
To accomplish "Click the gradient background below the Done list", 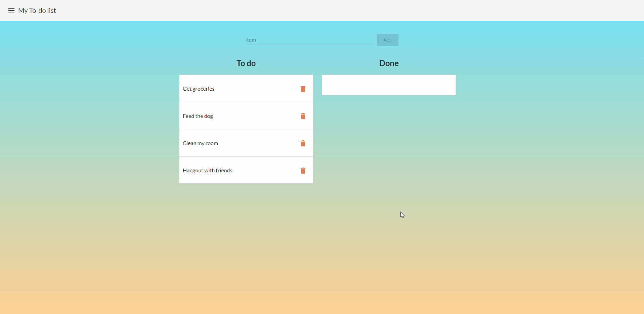I will [389, 151].
